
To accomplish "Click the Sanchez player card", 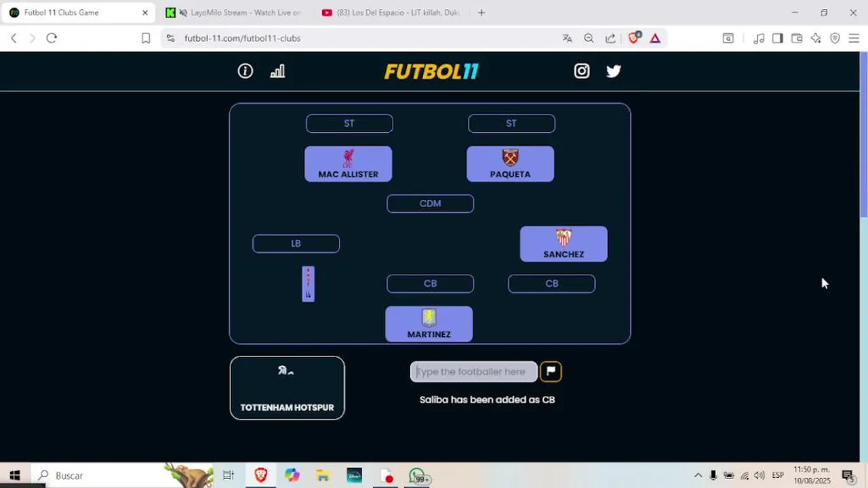I will coord(564,244).
